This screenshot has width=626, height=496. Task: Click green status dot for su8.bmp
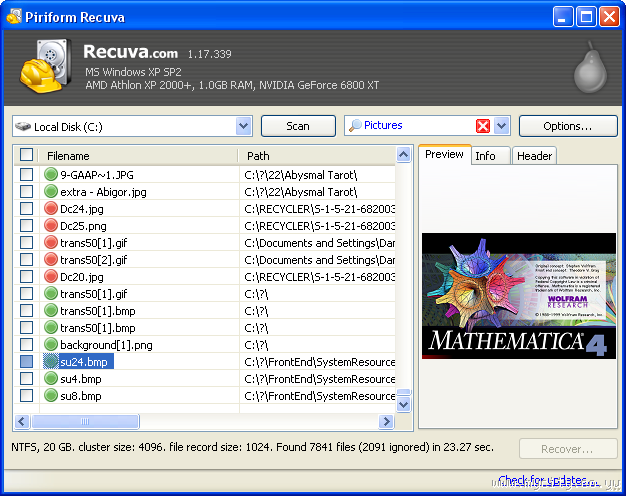[51, 395]
